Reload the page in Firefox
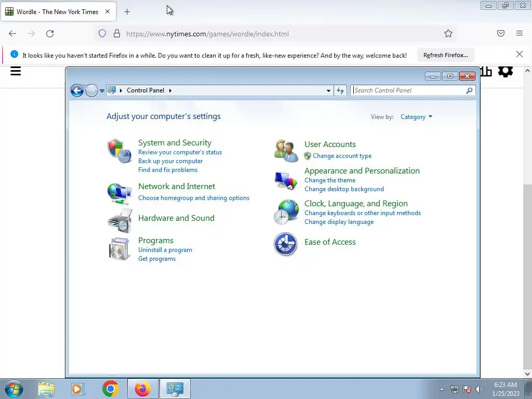Image resolution: width=532 pixels, height=399 pixels. tap(50, 34)
